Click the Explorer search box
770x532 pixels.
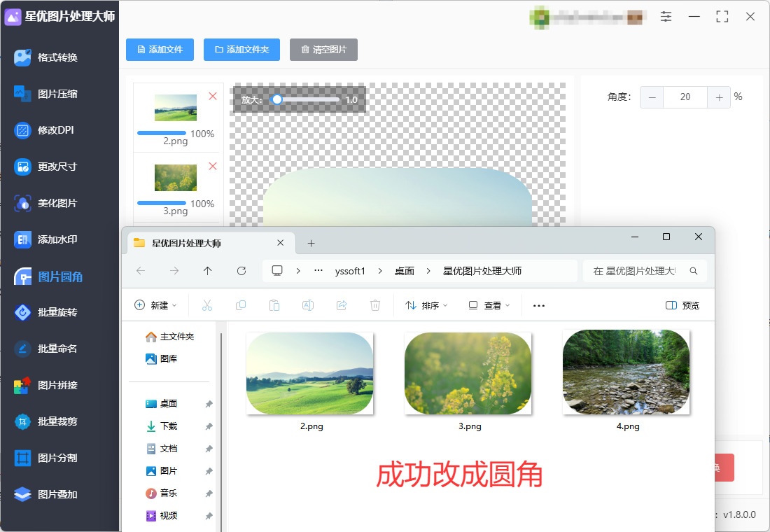tap(645, 271)
